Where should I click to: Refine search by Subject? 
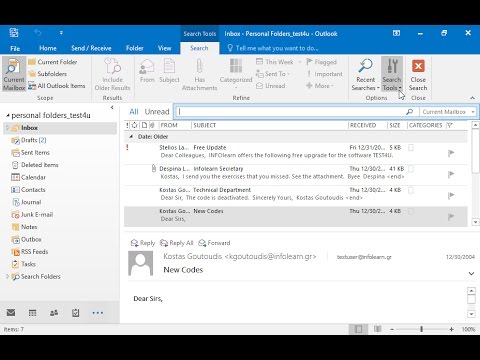pos(169,71)
